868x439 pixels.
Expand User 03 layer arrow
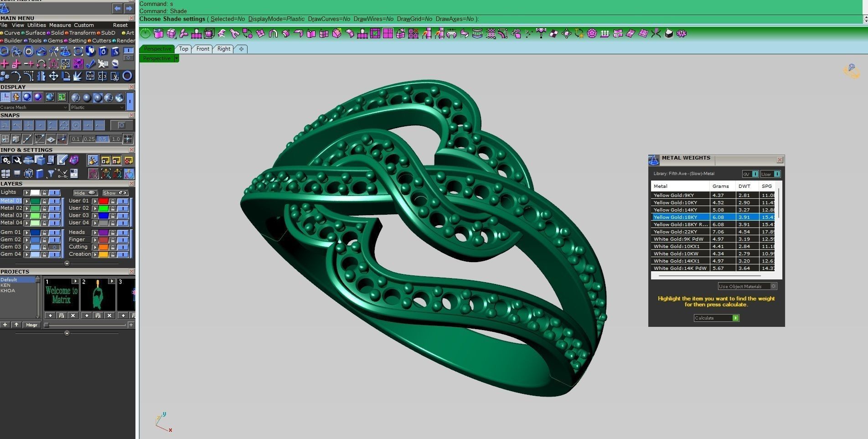(95, 215)
